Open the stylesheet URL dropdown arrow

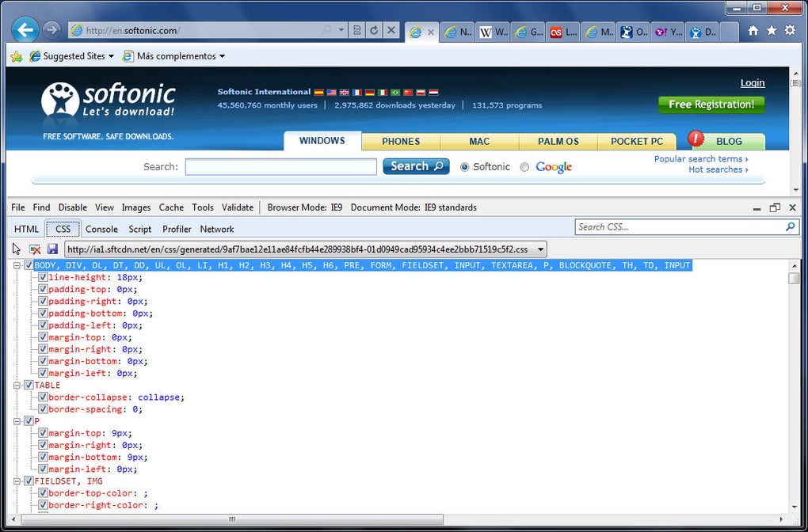tap(540, 249)
